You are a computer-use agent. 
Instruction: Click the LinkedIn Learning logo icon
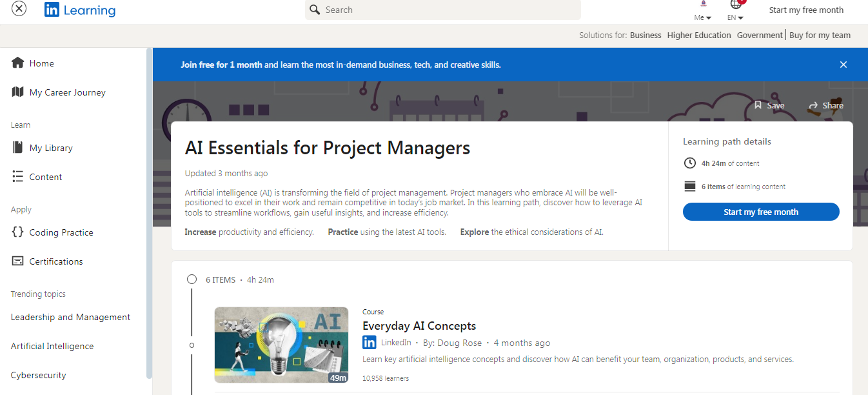(x=52, y=10)
